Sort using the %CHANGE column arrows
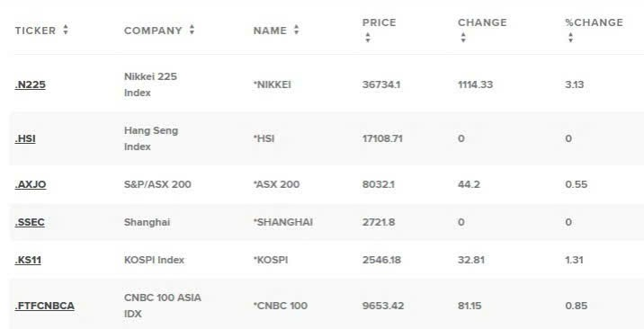This screenshot has width=644, height=329. (x=570, y=38)
